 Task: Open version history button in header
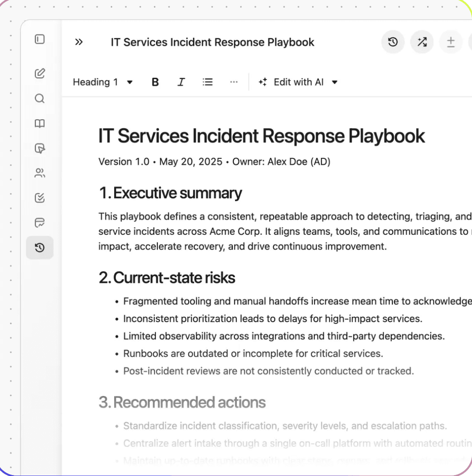coord(393,42)
